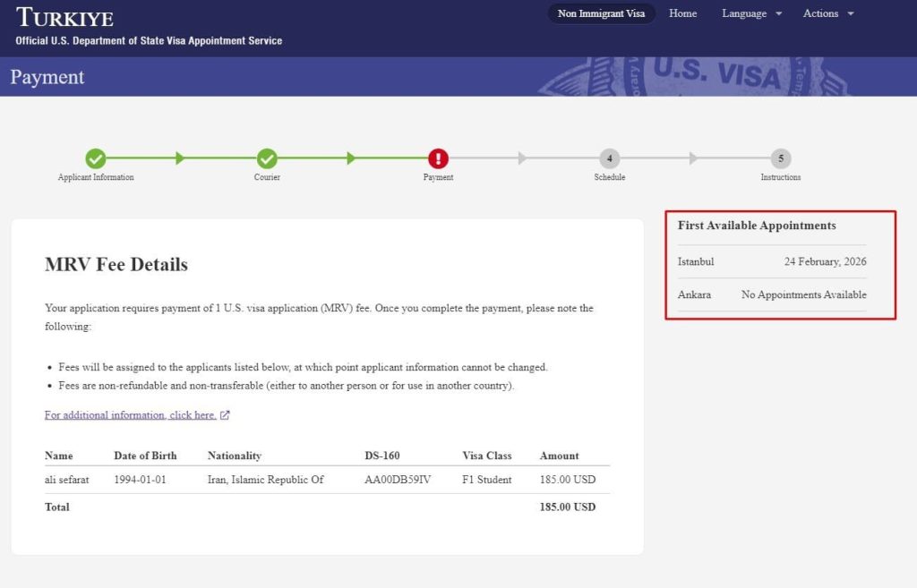Click applicant name ali sefarat in table
This screenshot has height=588, width=917.
click(x=66, y=480)
